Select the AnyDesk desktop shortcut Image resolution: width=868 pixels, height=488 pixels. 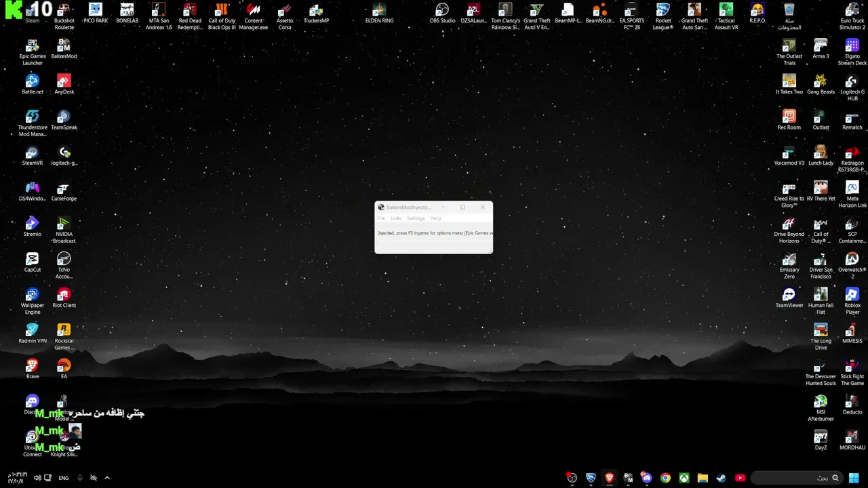(64, 85)
